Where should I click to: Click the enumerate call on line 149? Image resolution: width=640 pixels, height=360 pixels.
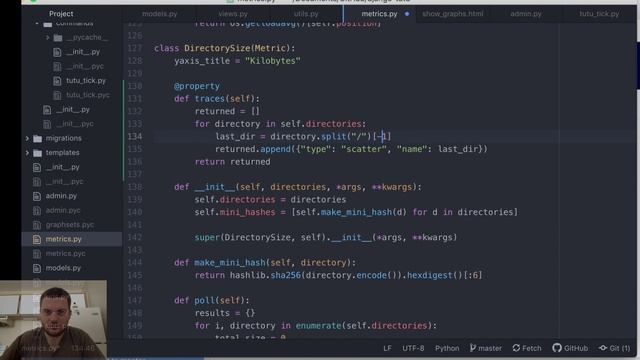pyautogui.click(x=318, y=326)
